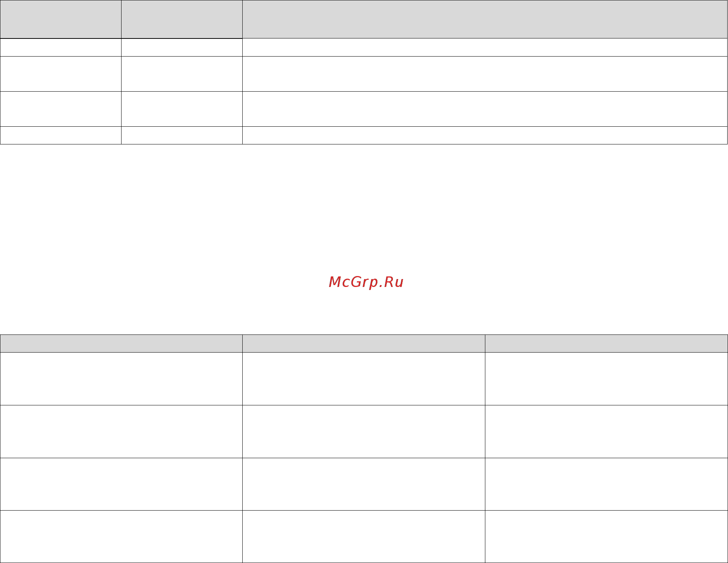Open the red McGrp.Ru watermark link
728x563 pixels.
pos(366,282)
